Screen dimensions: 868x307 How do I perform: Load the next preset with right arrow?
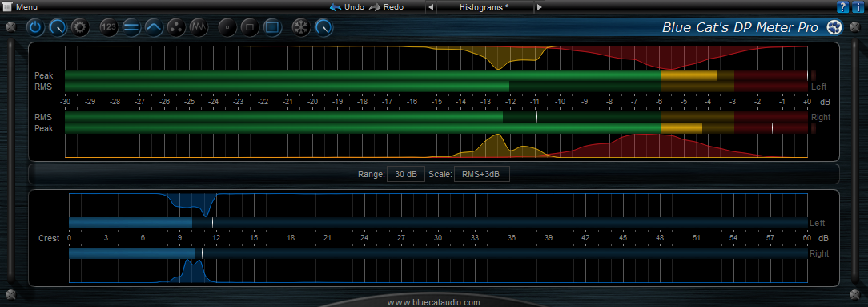539,7
